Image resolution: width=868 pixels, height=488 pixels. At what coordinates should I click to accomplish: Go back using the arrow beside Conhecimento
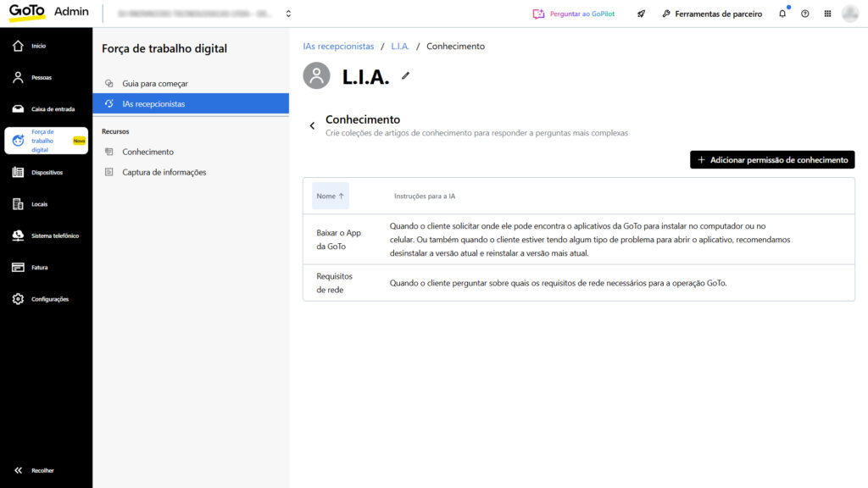click(312, 126)
